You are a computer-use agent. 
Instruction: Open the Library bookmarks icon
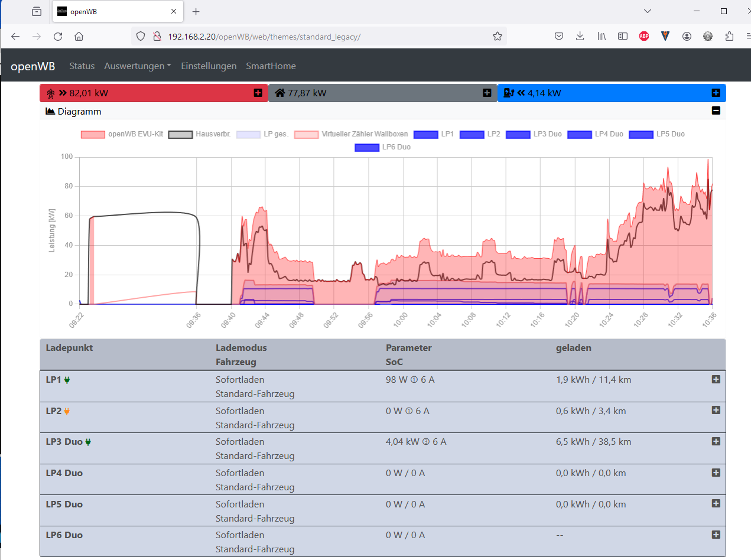pos(602,36)
